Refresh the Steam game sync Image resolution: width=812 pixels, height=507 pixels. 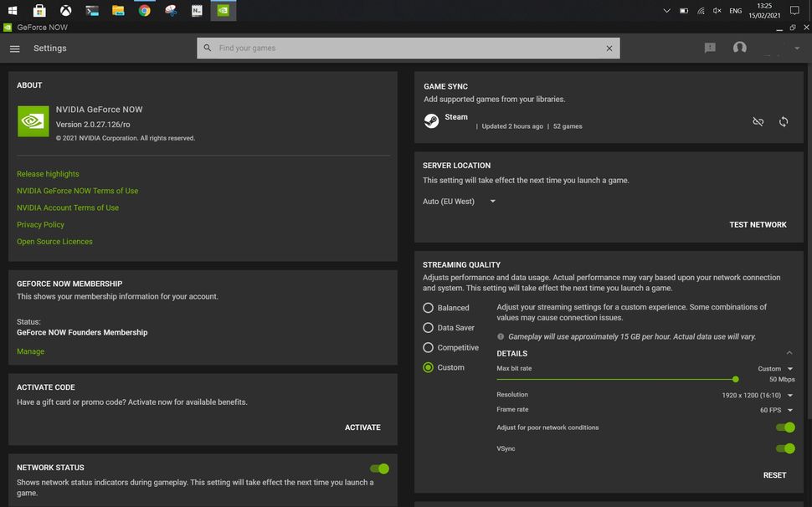click(783, 121)
